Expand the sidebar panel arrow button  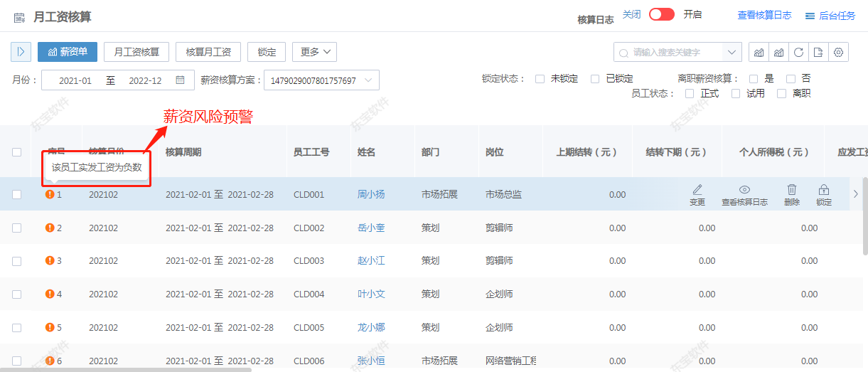pyautogui.click(x=21, y=52)
